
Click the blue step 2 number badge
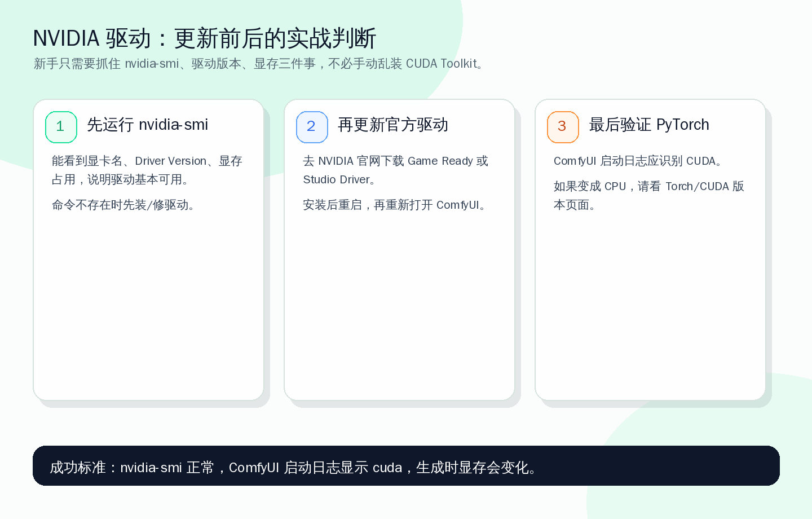tap(312, 127)
